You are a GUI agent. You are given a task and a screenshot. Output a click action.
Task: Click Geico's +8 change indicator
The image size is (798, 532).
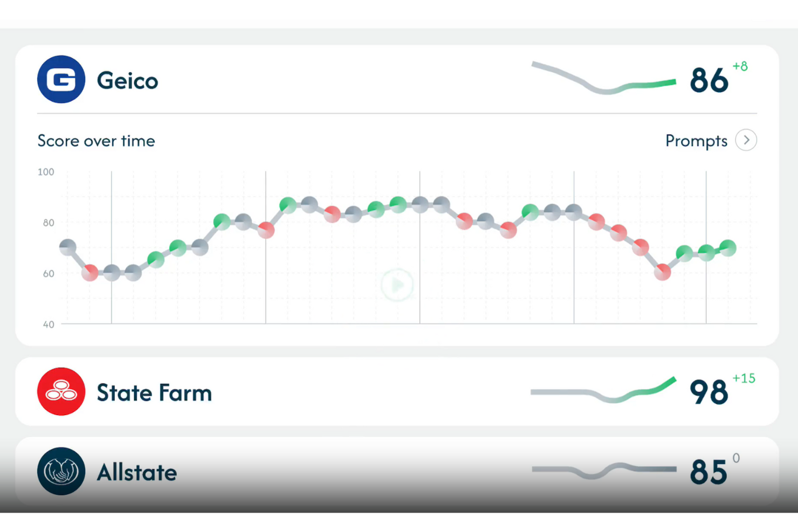pyautogui.click(x=740, y=66)
